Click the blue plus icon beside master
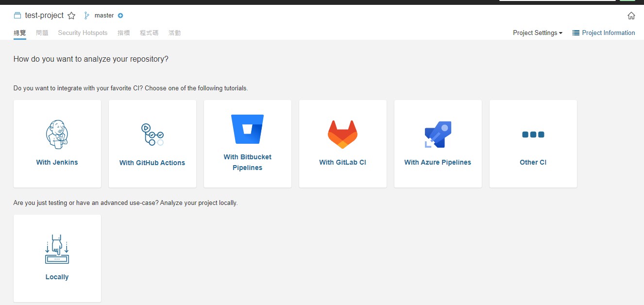644x305 pixels. 120,16
